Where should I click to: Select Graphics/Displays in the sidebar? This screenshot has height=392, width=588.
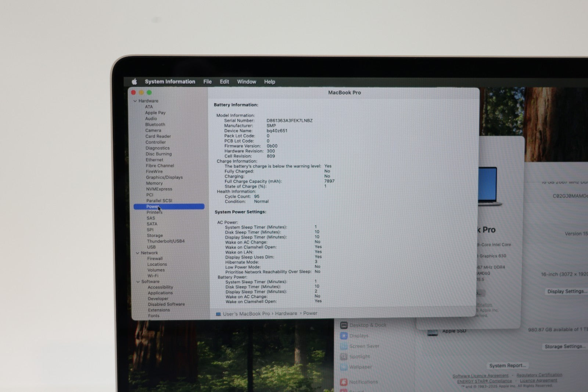pos(164,177)
